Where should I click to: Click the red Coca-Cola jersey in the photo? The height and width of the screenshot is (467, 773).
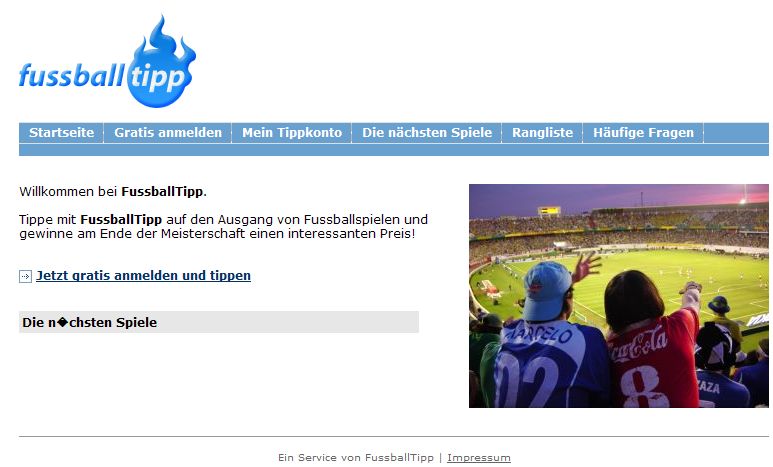(653, 360)
